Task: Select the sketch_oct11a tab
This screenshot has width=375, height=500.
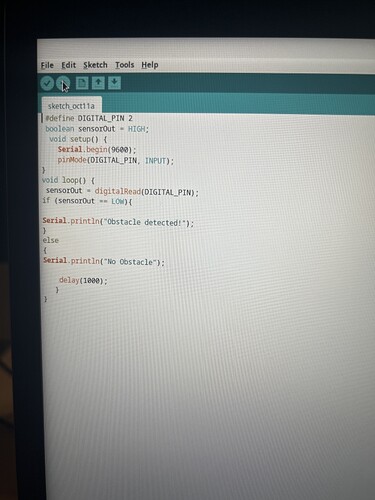Action: [71, 106]
